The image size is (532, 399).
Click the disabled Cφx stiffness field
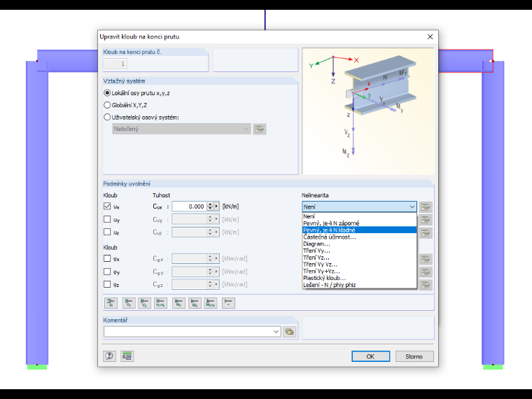pos(189,258)
